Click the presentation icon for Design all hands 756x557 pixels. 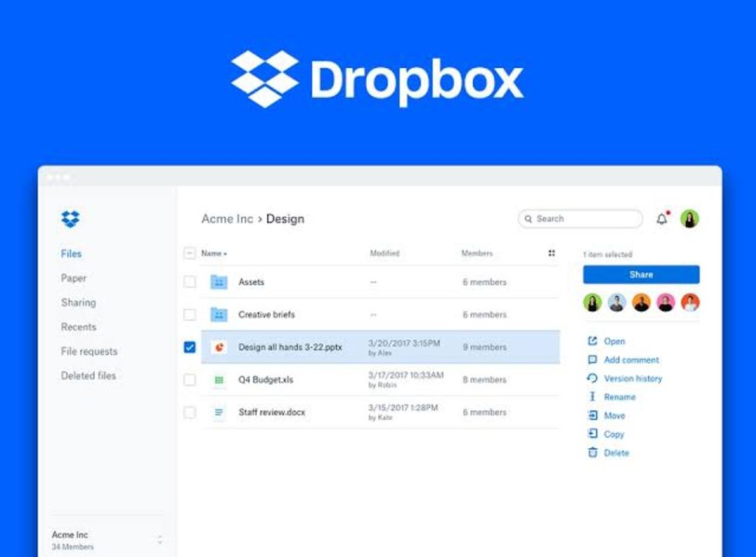click(x=219, y=347)
